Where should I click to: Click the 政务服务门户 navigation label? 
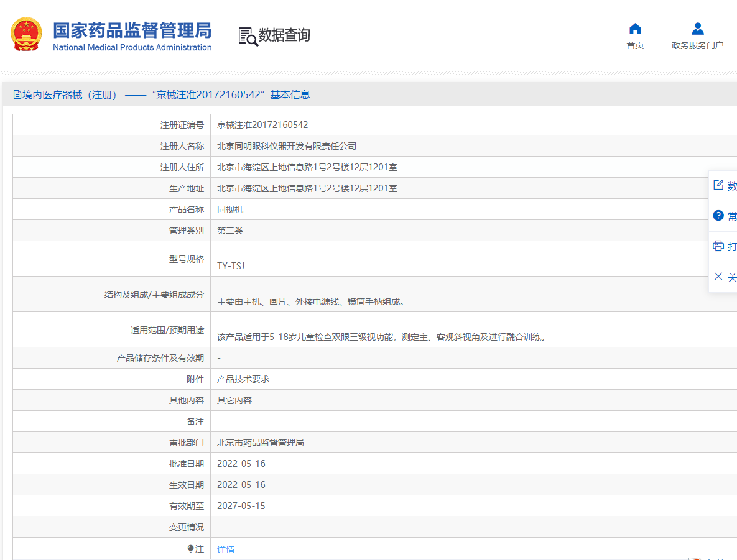tap(697, 45)
